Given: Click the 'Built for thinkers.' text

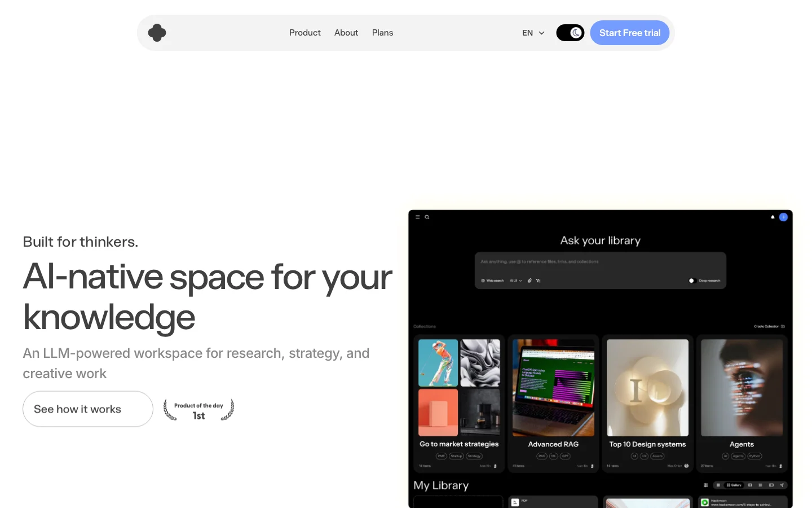Looking at the screenshot, I should (81, 242).
